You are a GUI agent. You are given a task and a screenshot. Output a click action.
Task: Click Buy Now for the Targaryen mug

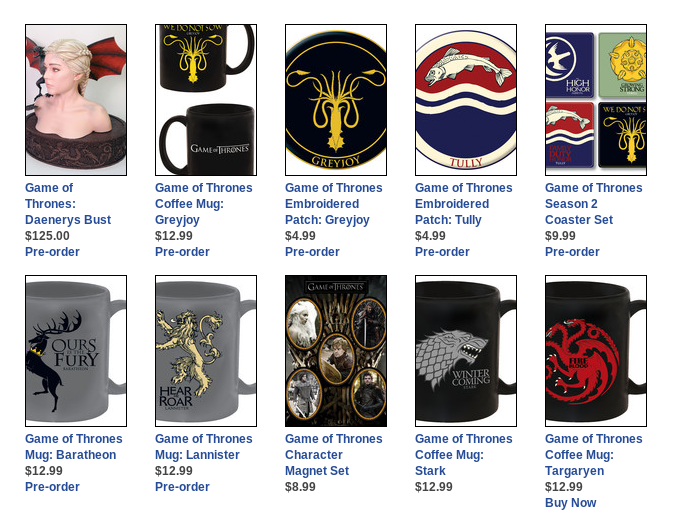(570, 503)
